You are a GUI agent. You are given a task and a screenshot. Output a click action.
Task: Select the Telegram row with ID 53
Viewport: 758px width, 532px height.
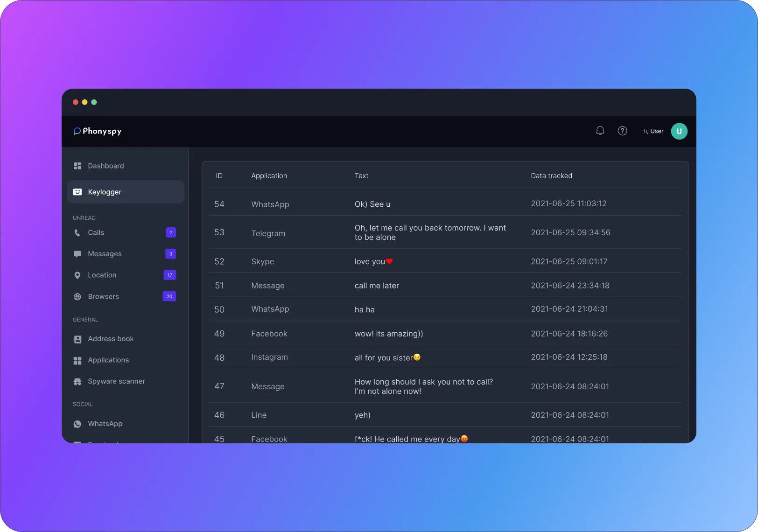[x=268, y=233]
